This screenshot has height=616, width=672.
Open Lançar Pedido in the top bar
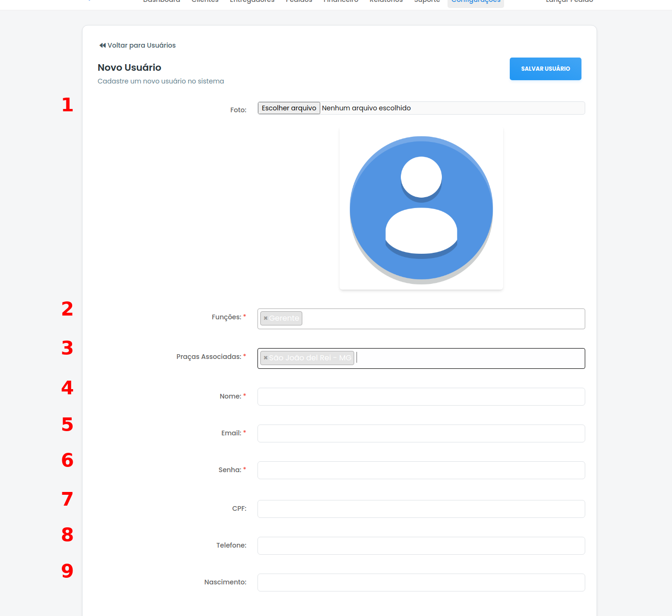pos(569,2)
